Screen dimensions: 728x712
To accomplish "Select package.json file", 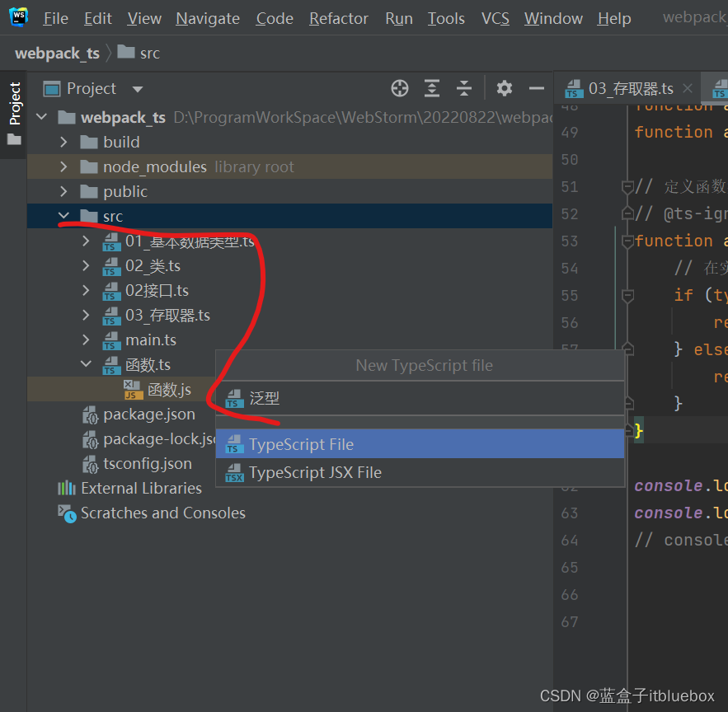I will pos(149,414).
